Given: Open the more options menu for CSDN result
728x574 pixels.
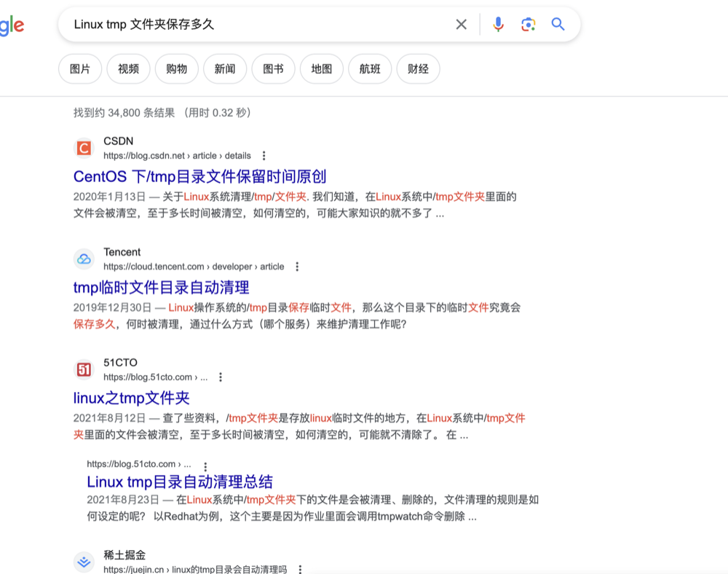Looking at the screenshot, I should click(264, 156).
